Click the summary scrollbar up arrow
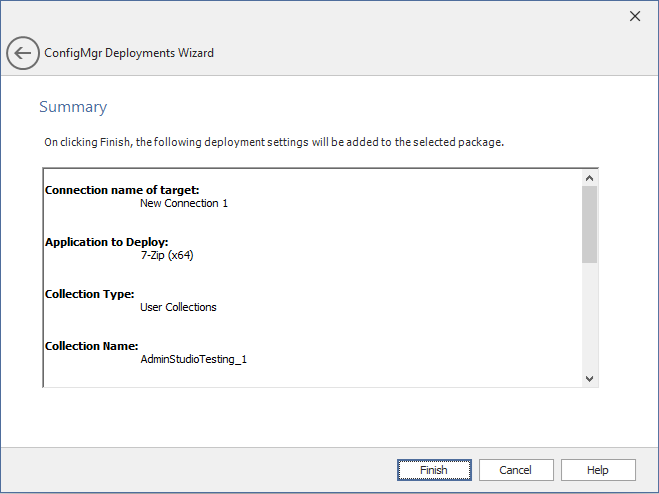The image size is (659, 494). click(x=589, y=177)
